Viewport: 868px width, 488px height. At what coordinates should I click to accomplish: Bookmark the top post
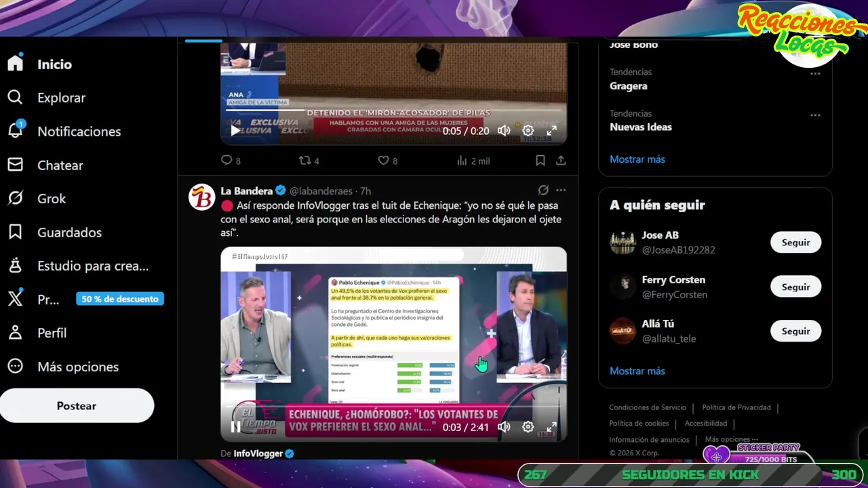[540, 161]
